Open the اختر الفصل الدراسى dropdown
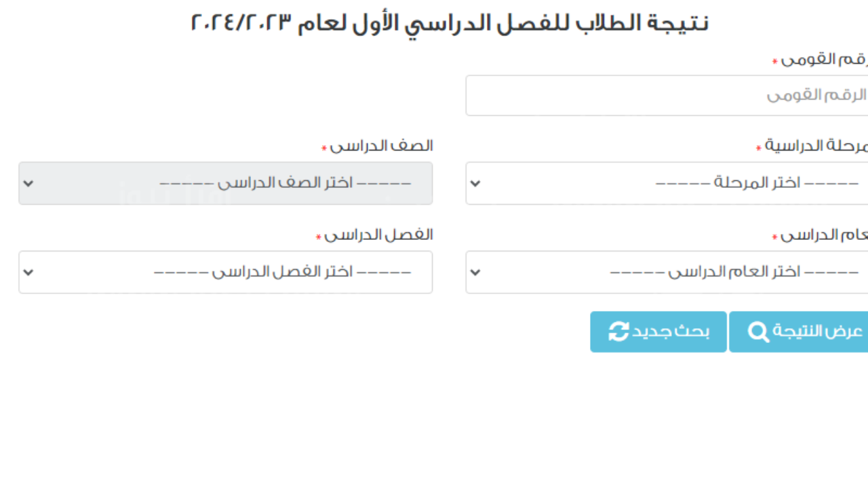The image size is (868, 488). (x=225, y=272)
